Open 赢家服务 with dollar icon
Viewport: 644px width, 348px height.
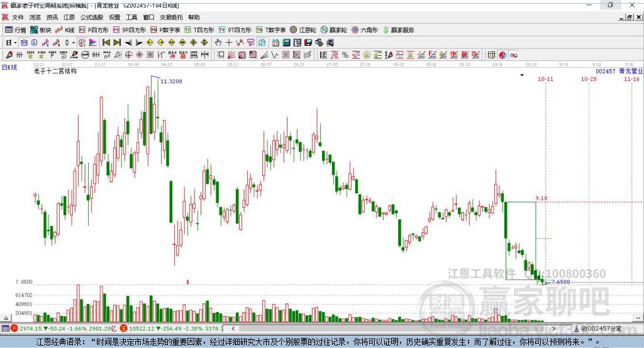(x=398, y=30)
